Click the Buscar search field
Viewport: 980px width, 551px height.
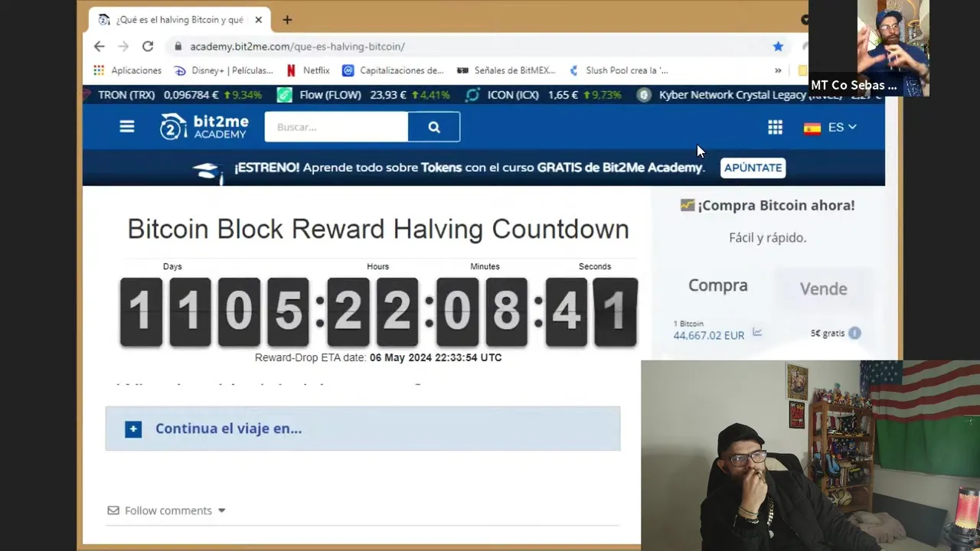tap(336, 127)
